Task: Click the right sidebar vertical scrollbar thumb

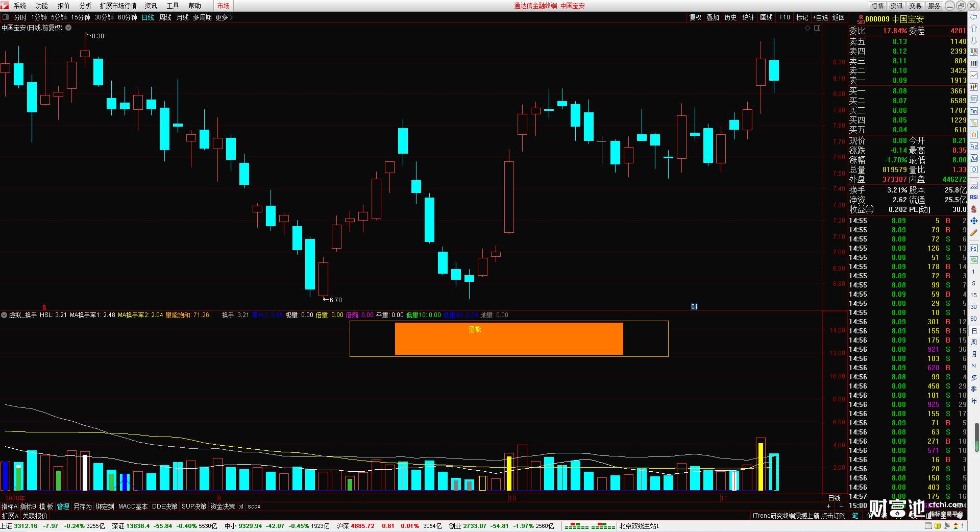Action: [x=977, y=438]
